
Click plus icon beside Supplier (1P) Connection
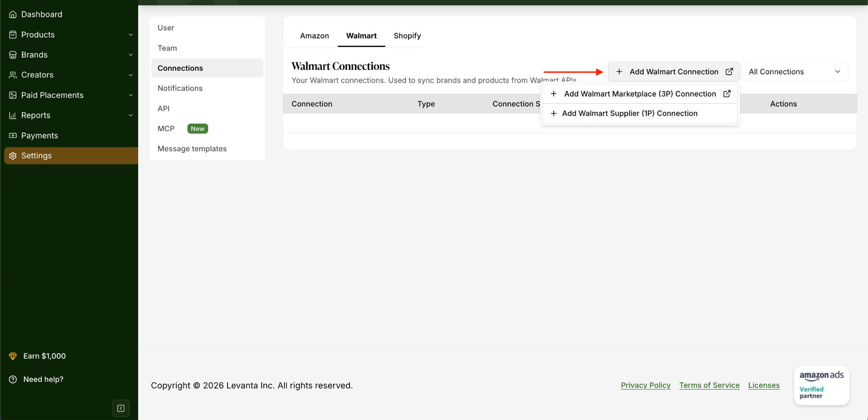(554, 113)
